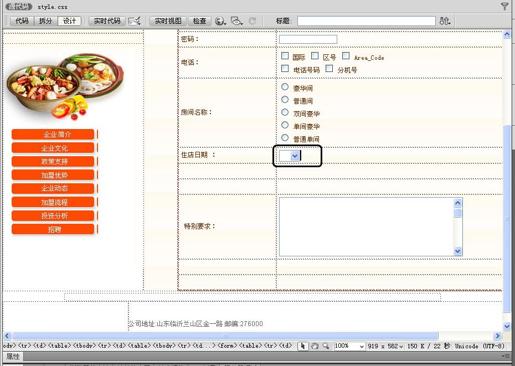The height and width of the screenshot is (366, 515).
Task: Switch to 代码 code view
Action: click(22, 21)
